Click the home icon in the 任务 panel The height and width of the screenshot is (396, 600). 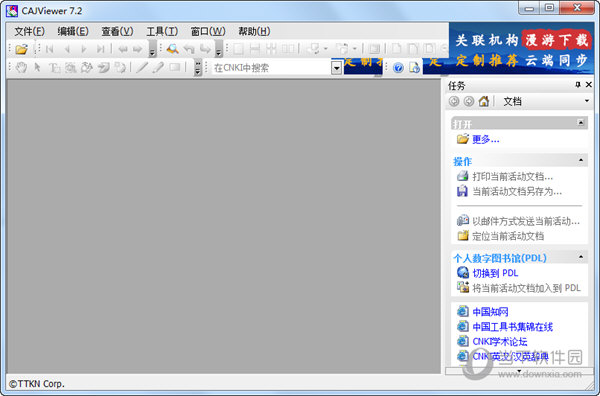coord(484,101)
